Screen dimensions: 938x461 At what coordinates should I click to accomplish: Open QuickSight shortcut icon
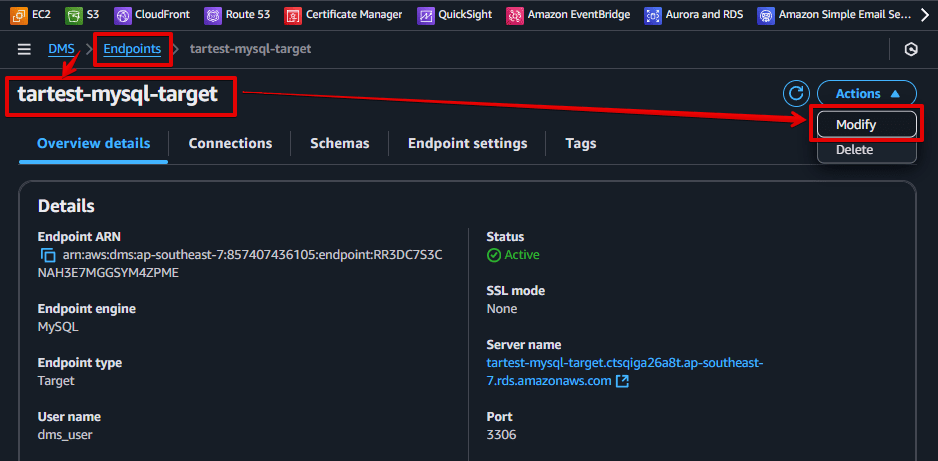pos(426,15)
